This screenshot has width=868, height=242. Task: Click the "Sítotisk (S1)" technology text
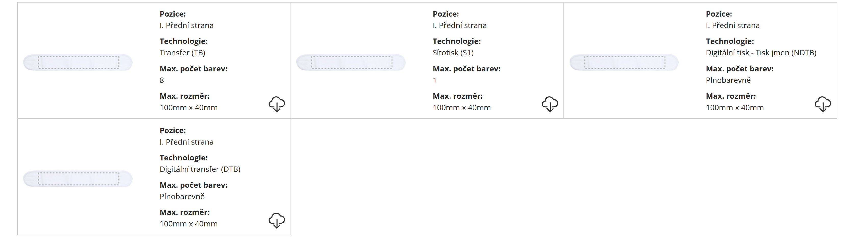(x=453, y=53)
